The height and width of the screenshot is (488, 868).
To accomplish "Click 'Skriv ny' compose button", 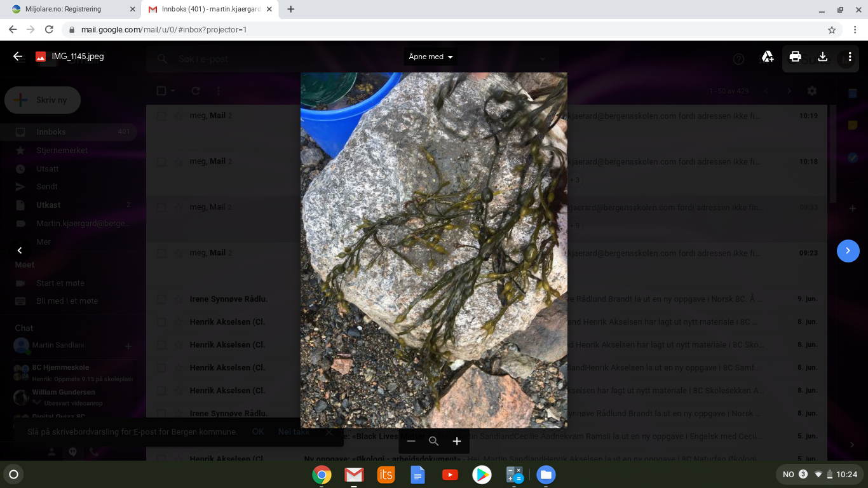I will [43, 100].
